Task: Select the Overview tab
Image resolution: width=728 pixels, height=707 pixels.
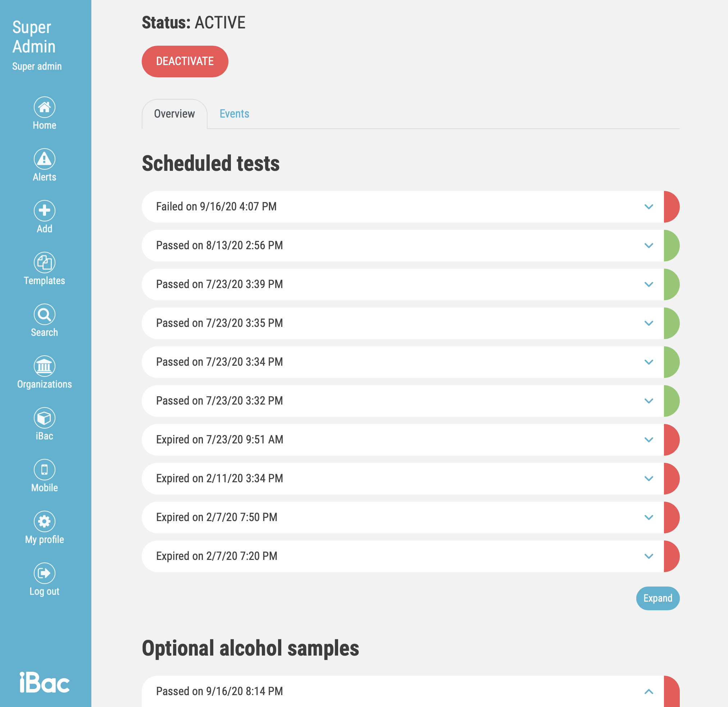Action: pos(174,114)
